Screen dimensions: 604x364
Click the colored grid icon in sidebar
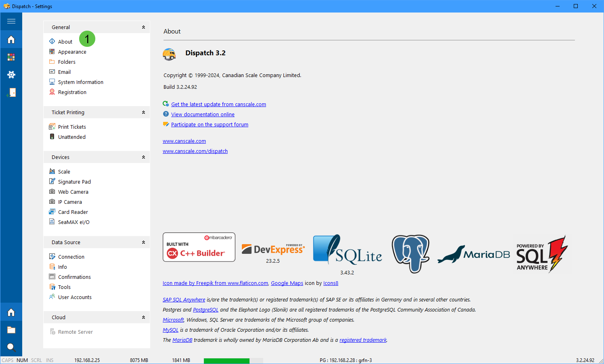tap(11, 57)
